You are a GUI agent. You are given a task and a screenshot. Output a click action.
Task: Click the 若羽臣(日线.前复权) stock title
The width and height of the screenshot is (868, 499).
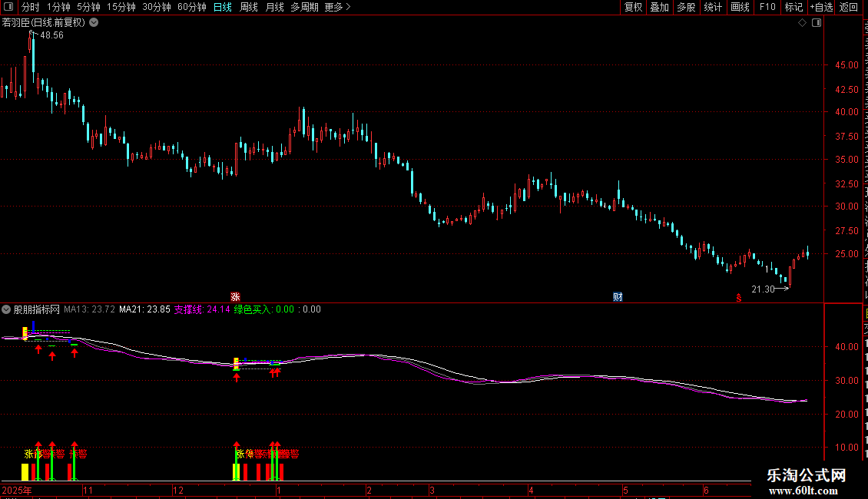tap(44, 23)
